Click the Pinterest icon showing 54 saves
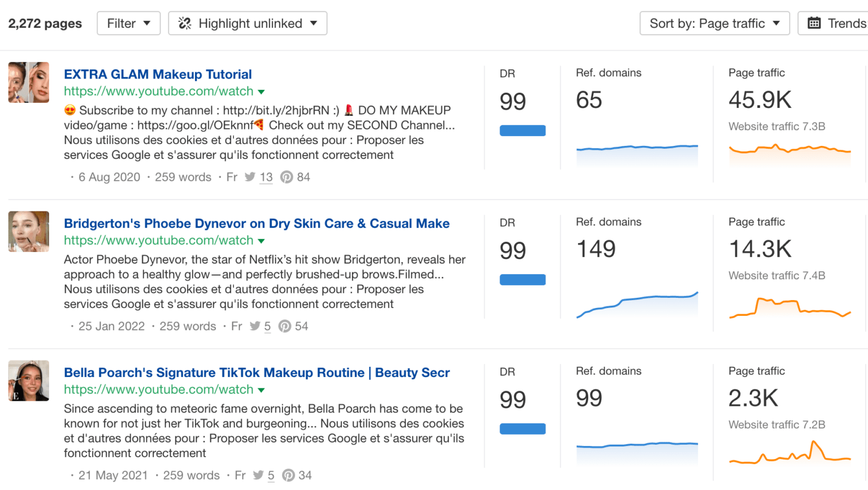The height and width of the screenshot is (490, 868). pyautogui.click(x=285, y=326)
